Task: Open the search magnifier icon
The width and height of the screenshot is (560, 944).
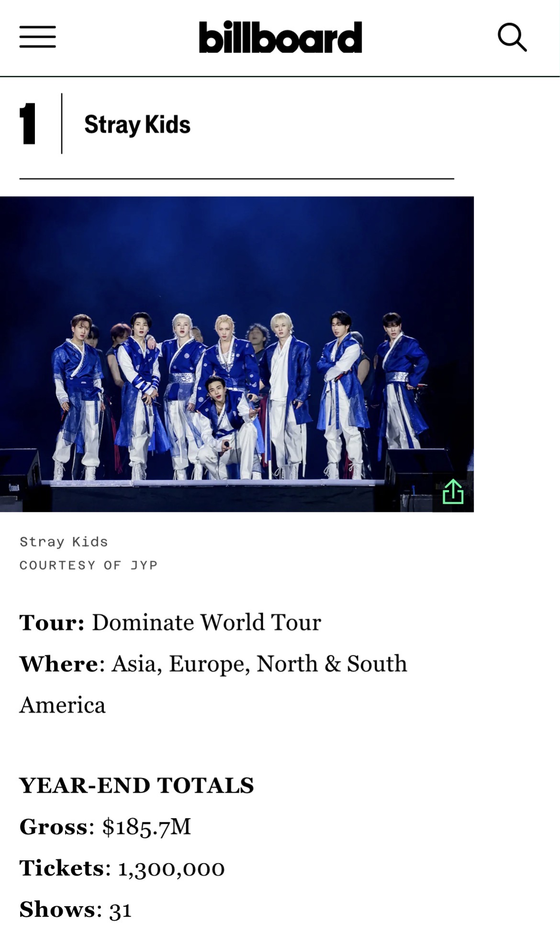Action: tap(512, 37)
